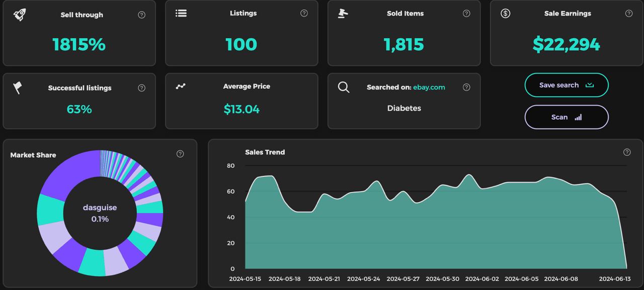Click the list icon on Listings card
Viewport: 644px width, 290px height.
[181, 13]
